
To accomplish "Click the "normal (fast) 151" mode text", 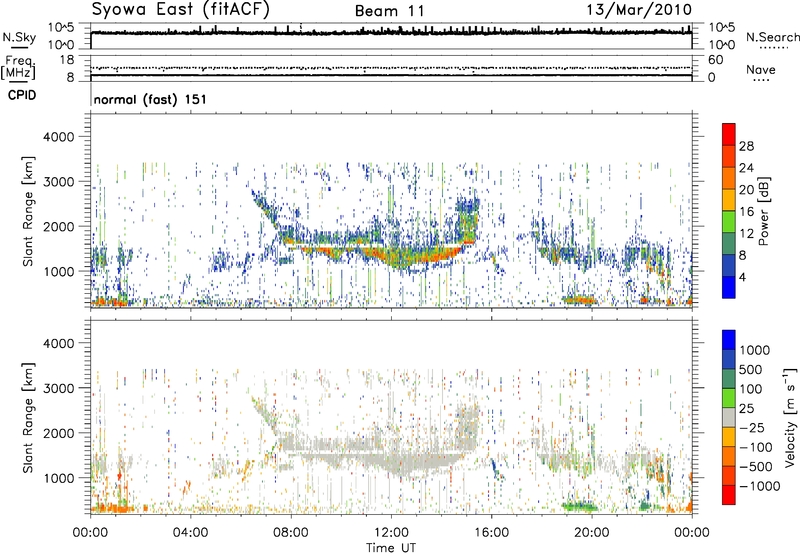I will pos(150,99).
